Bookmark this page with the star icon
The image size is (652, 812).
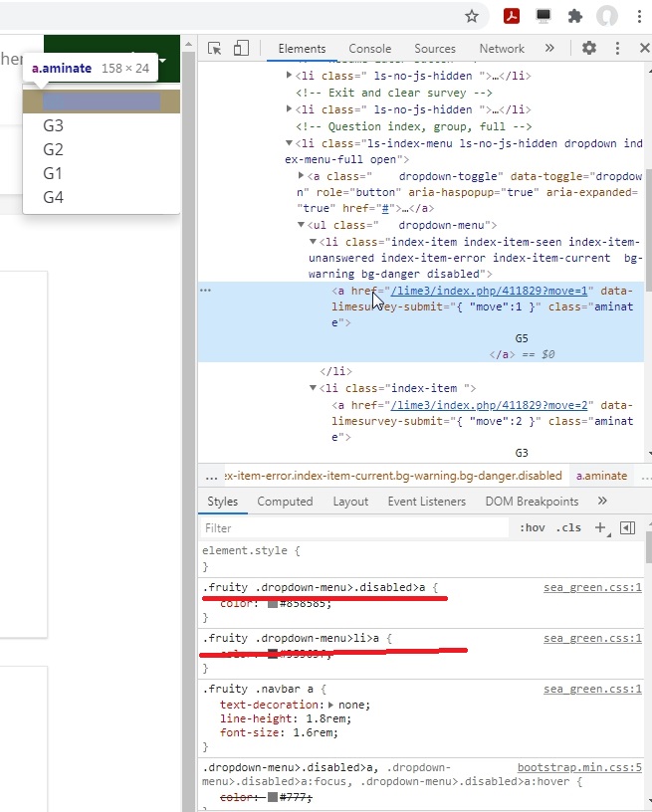472,16
